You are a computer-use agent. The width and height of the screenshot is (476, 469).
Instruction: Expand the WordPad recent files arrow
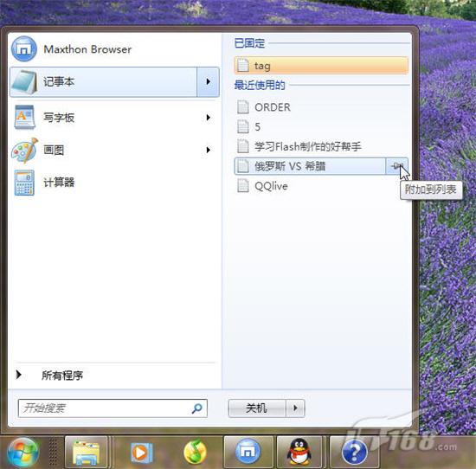(x=209, y=118)
